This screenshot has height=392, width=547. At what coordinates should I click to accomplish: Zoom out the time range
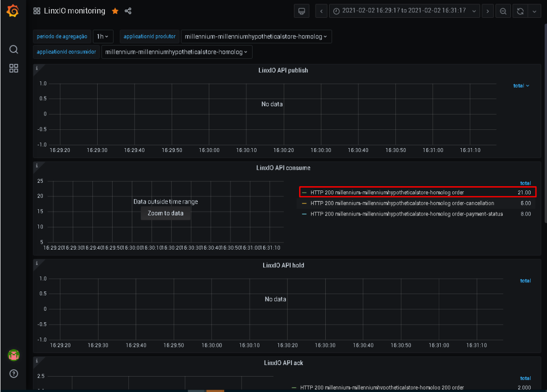click(x=503, y=11)
